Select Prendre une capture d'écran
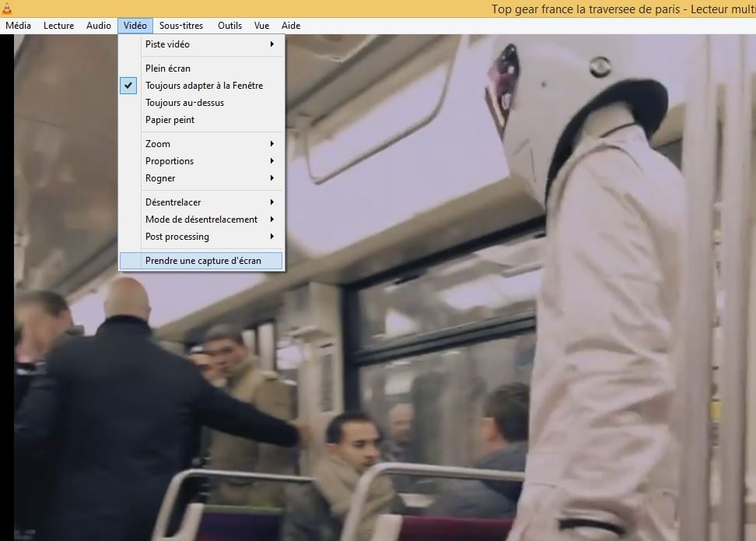756x541 pixels. pyautogui.click(x=201, y=261)
